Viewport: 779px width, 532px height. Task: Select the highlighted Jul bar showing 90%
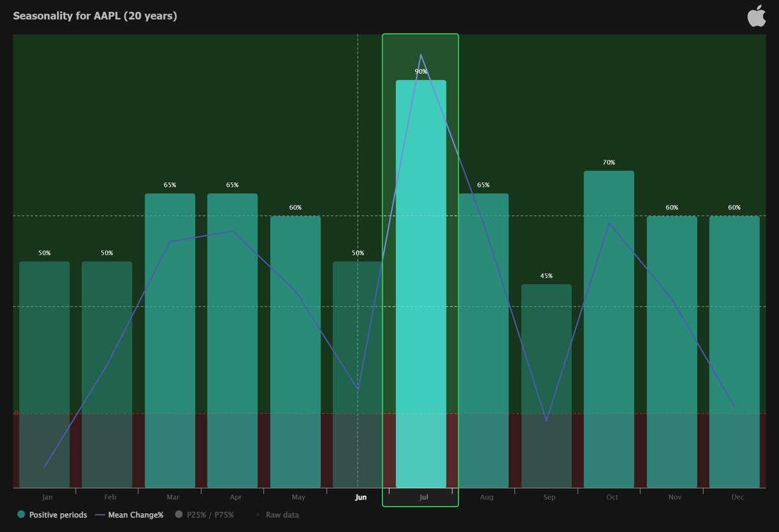pyautogui.click(x=421, y=284)
